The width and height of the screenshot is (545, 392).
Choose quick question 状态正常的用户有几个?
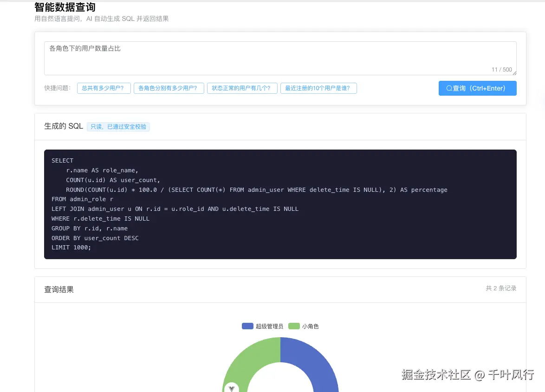click(242, 88)
